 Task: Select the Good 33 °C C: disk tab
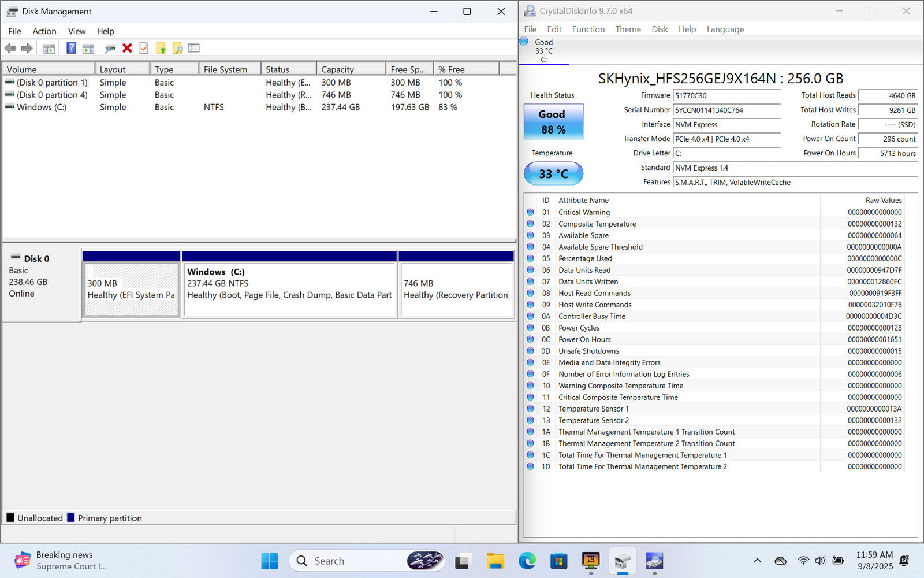[543, 51]
